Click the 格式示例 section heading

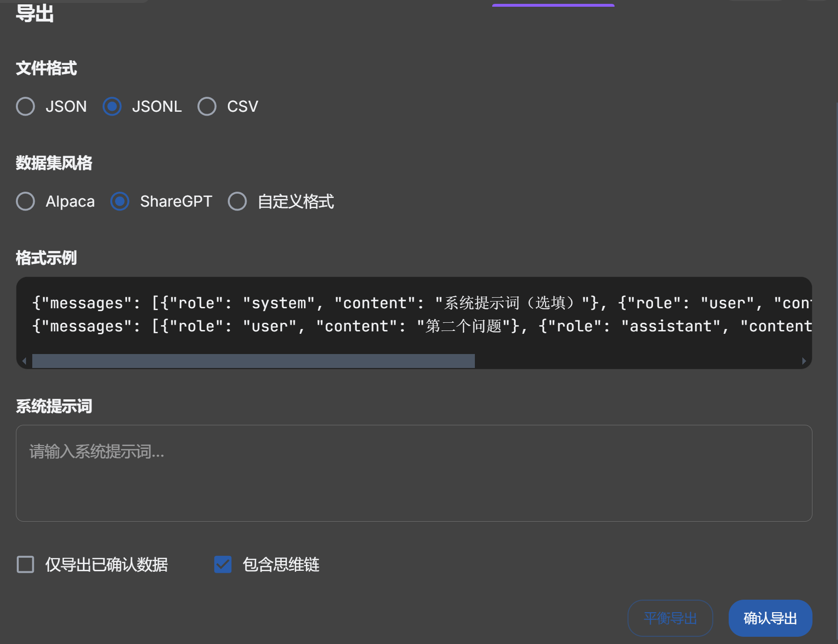(x=46, y=258)
